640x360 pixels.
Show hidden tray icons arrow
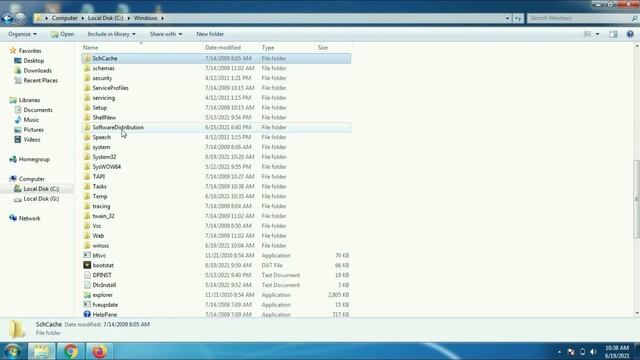tap(559, 352)
